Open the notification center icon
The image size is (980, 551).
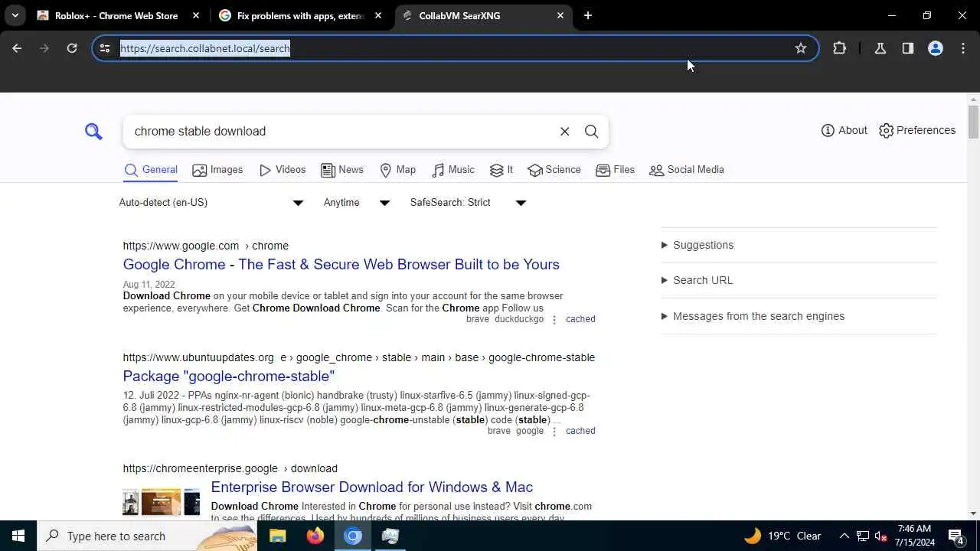click(955, 536)
